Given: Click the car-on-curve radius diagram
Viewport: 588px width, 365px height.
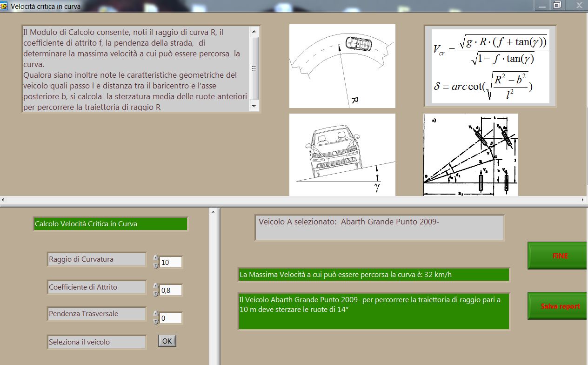Looking at the screenshot, I should (342, 66).
